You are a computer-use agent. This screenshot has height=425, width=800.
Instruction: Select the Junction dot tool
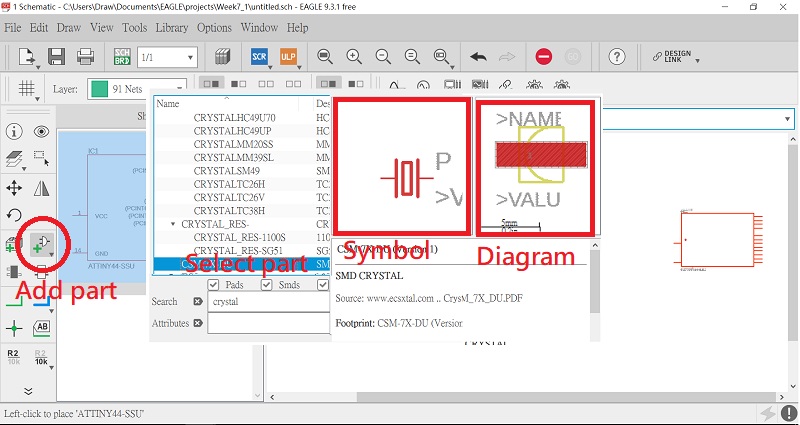pyautogui.click(x=14, y=328)
